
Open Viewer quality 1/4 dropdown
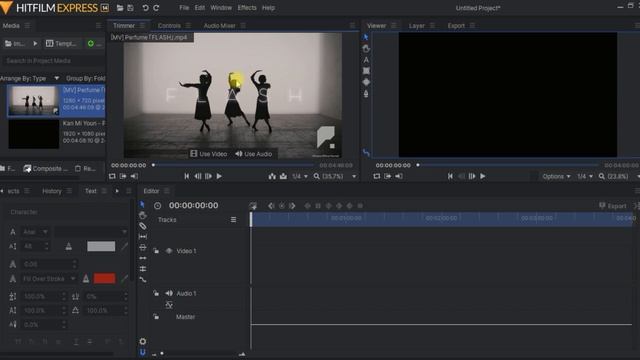[584, 176]
